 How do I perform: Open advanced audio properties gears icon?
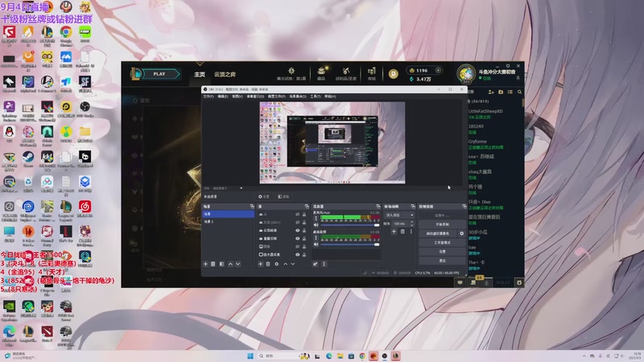[316, 264]
